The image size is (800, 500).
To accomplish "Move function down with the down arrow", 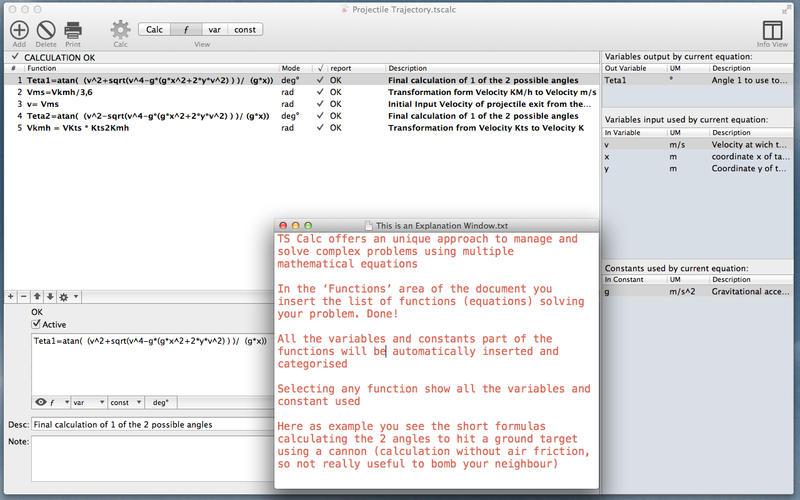I will [x=51, y=297].
